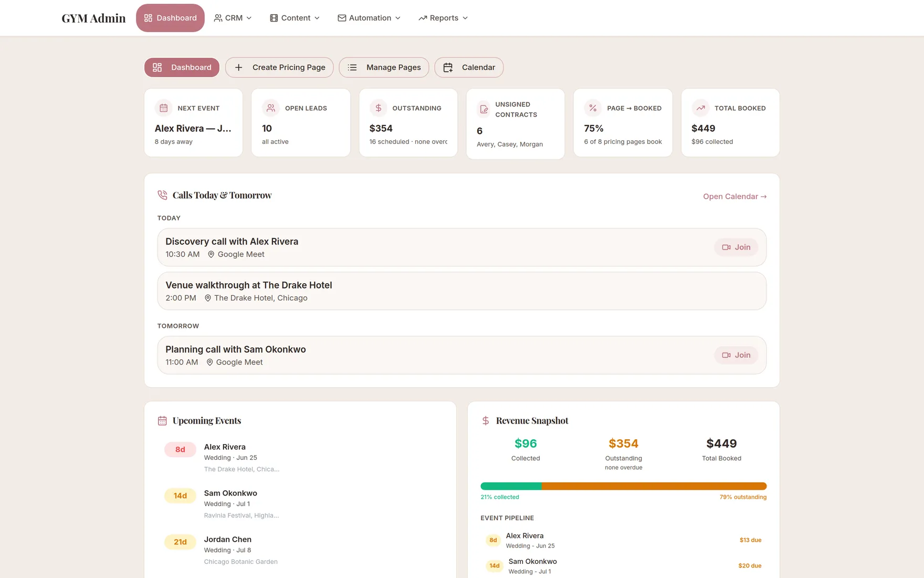The image size is (924, 578).
Task: Click the document-edit icon on Unsigned Contracts card
Action: click(484, 109)
